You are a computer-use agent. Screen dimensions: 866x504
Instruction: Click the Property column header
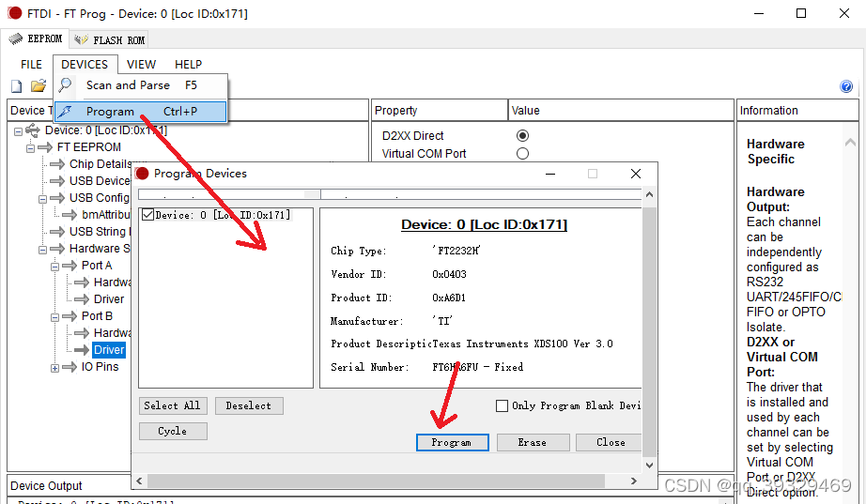tap(440, 111)
